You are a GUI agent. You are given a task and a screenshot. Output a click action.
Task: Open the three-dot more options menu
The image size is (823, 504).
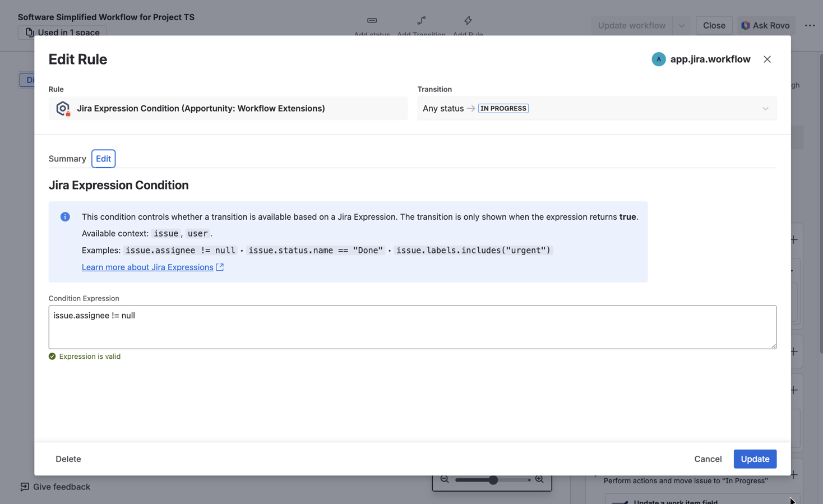point(810,25)
